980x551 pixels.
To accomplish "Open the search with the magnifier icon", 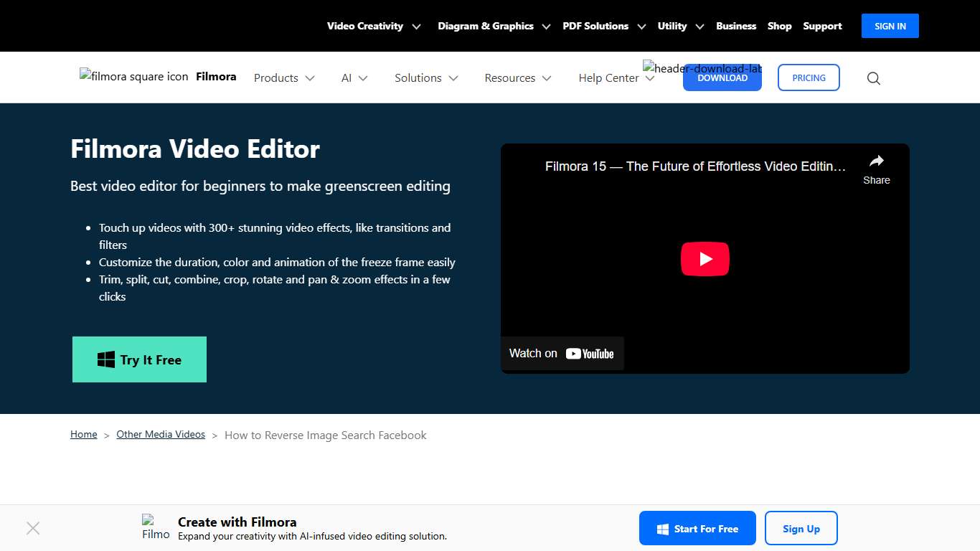I will click(873, 77).
